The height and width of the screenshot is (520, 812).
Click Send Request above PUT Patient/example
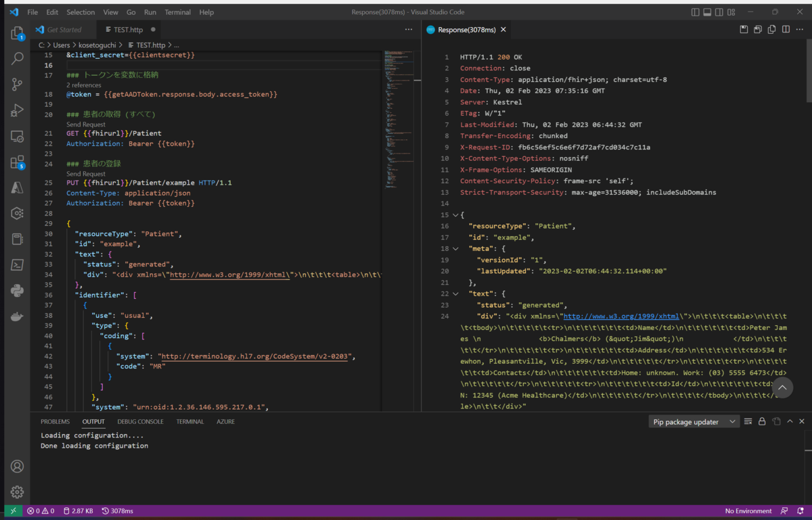(x=86, y=174)
